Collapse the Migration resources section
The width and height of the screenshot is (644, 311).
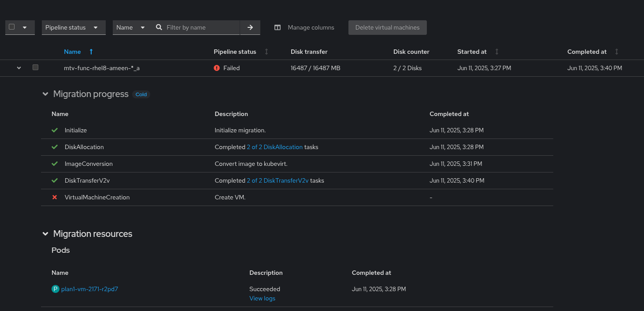45,234
